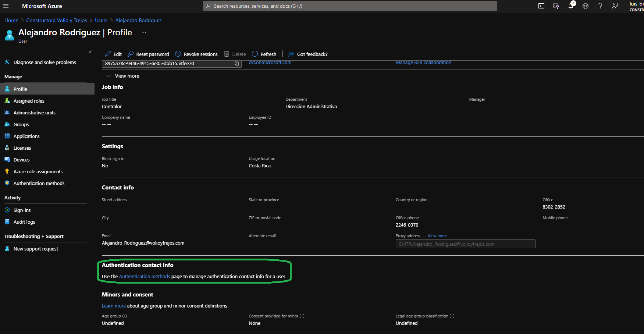
Task: Select office value 8302-2852
Action: [554, 207]
